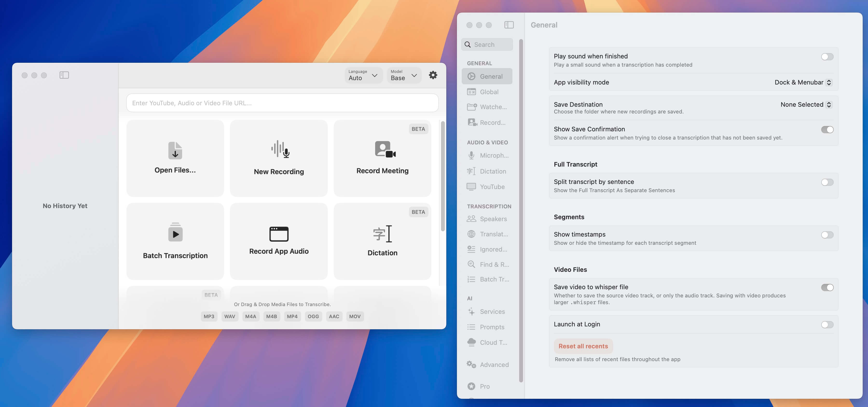
Task: Open the Language dropdown
Action: (x=363, y=75)
